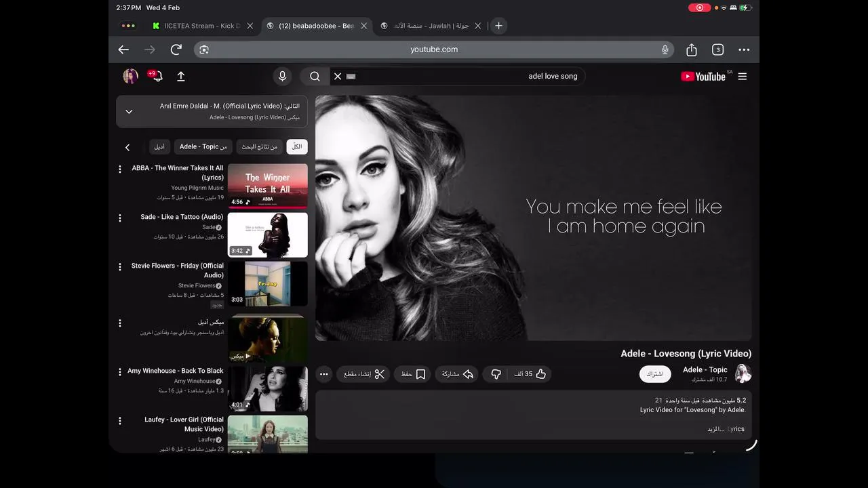Share the video via مشاركة button
Screen dimensions: 868x488
pos(458,374)
